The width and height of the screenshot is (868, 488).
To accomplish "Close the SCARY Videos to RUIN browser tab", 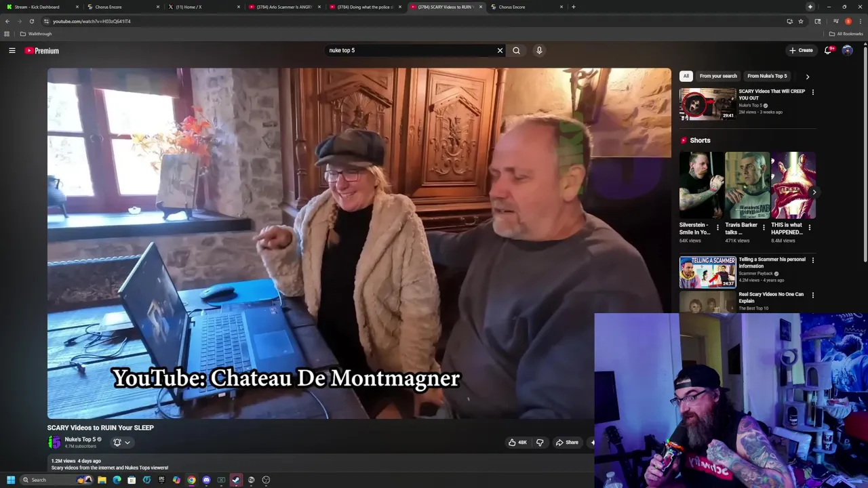I will click(481, 7).
